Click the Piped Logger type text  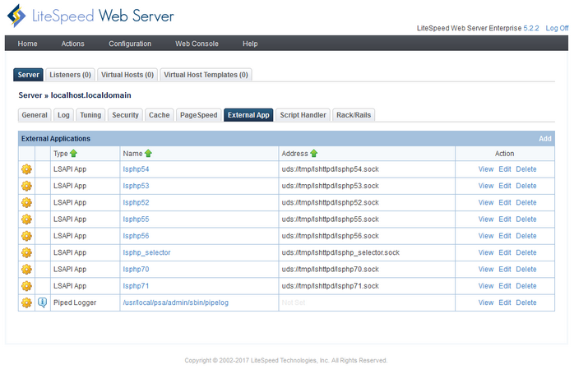pyautogui.click(x=75, y=303)
